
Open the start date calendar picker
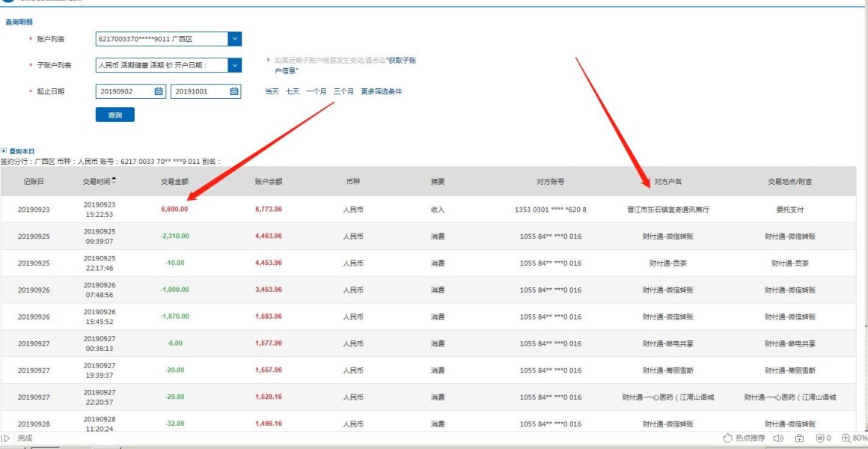[159, 91]
